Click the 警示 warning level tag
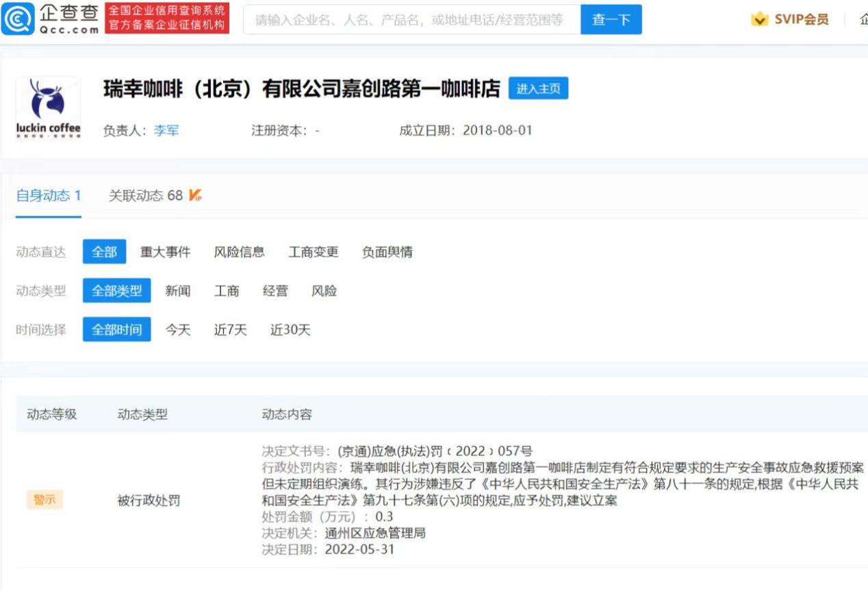The image size is (868, 591). click(44, 500)
